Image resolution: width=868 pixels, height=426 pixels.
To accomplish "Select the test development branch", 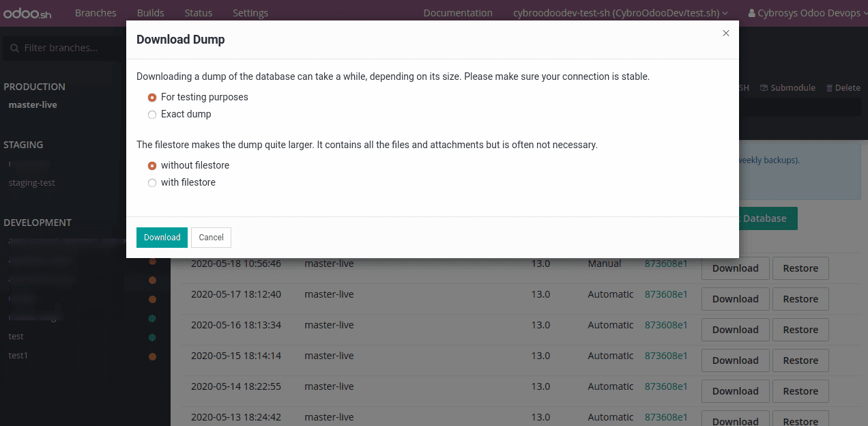I will tap(16, 337).
